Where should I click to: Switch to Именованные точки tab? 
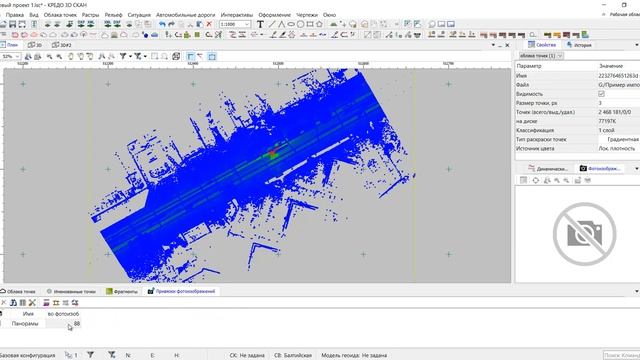71,291
